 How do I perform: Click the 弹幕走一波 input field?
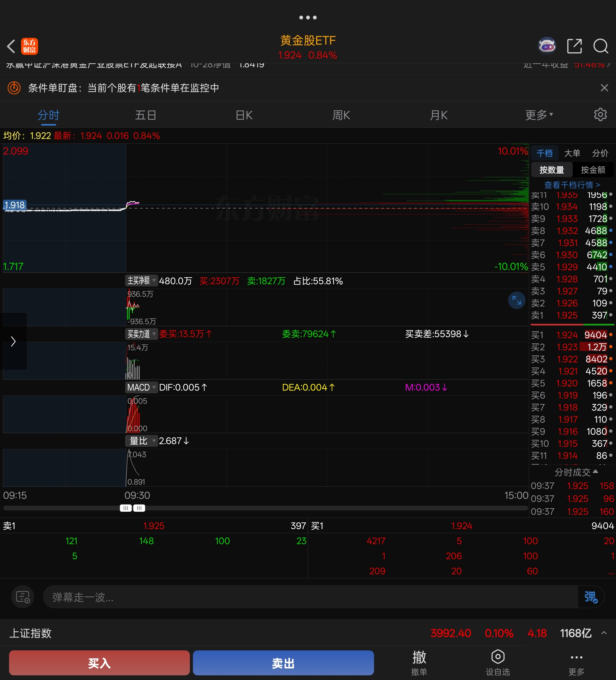click(x=310, y=597)
